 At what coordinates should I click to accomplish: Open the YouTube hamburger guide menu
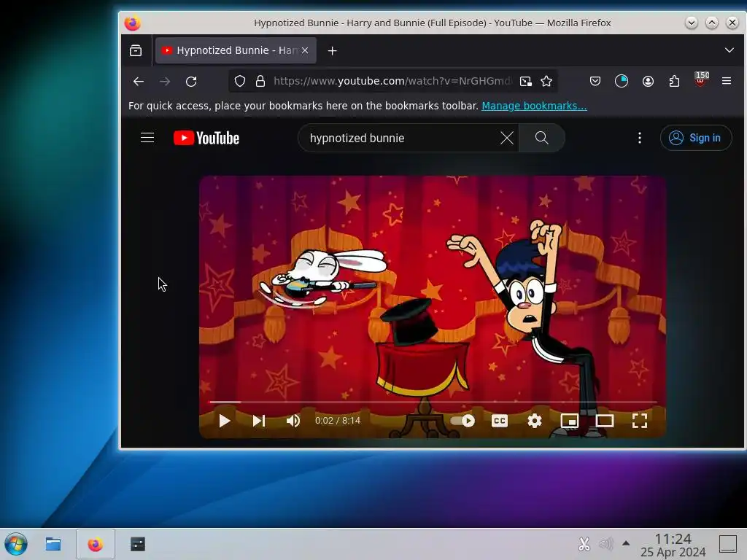pos(147,138)
